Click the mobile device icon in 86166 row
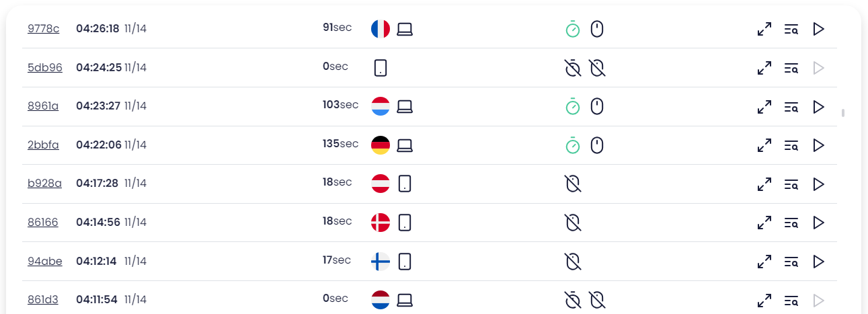 tap(405, 223)
